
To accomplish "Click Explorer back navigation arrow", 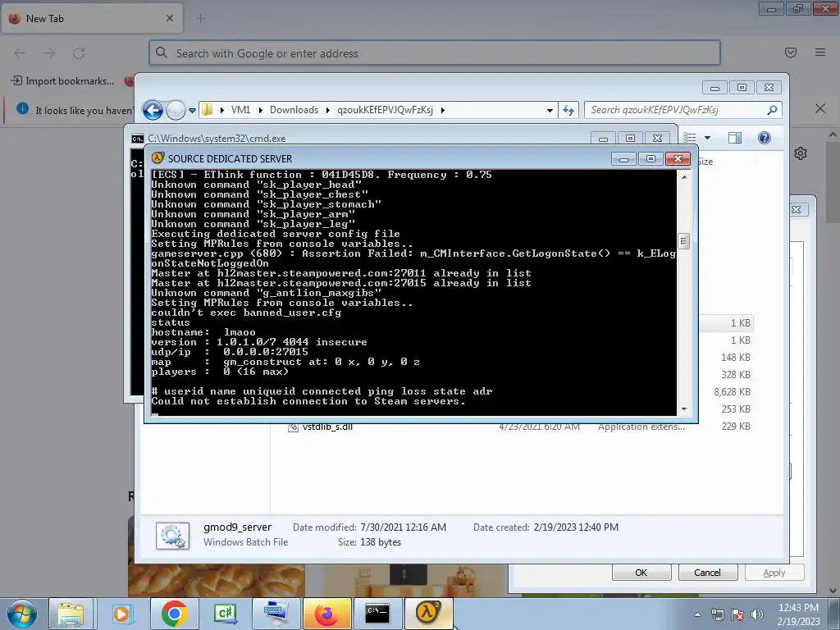I will pos(153,111).
